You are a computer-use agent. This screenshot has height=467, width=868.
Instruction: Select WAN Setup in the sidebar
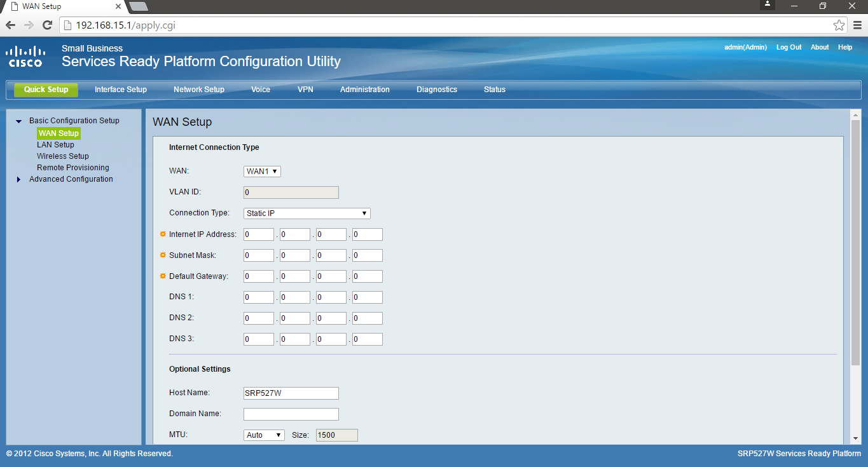59,133
